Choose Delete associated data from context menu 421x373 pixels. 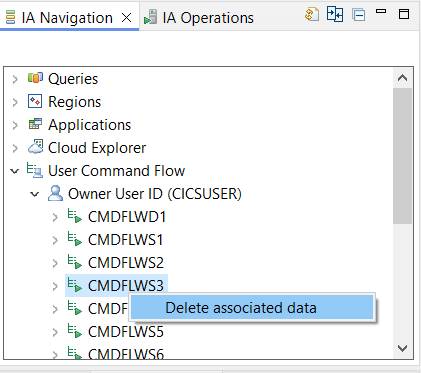(x=252, y=308)
